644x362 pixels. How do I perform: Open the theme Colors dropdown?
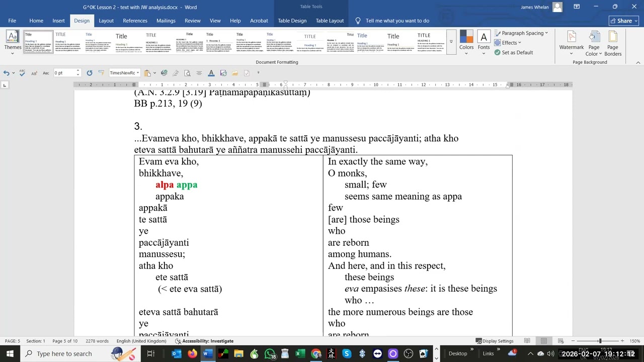point(466,42)
